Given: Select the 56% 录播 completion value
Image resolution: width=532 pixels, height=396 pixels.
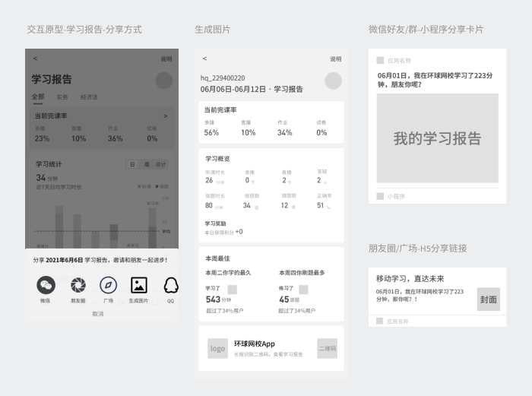Looking at the screenshot, I should tap(211, 133).
